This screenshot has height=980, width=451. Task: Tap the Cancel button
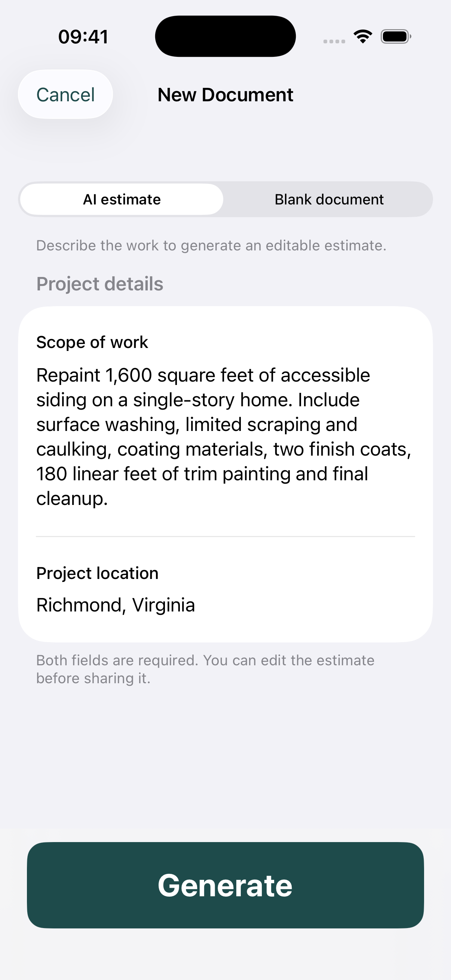(65, 94)
